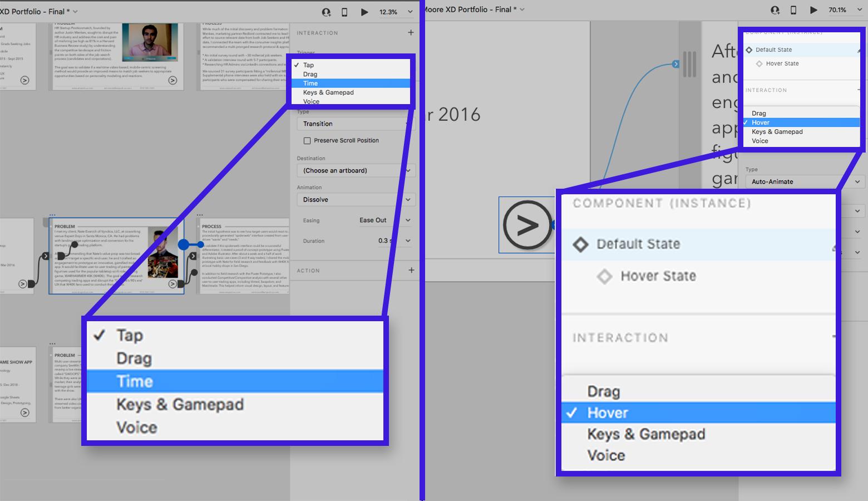Open mobile device preview on the right document

point(794,9)
